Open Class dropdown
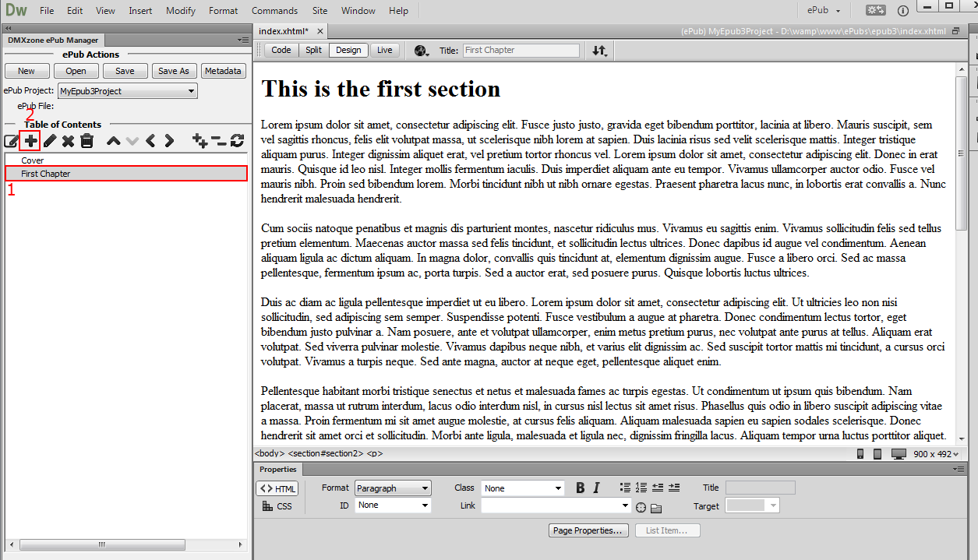Image resolution: width=978 pixels, height=560 pixels. (522, 488)
